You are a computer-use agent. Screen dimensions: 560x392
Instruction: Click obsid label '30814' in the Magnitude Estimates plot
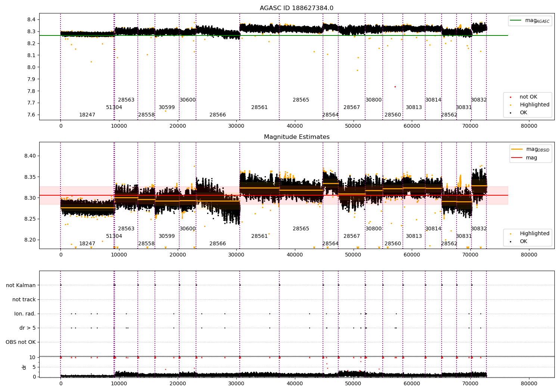pos(433,229)
